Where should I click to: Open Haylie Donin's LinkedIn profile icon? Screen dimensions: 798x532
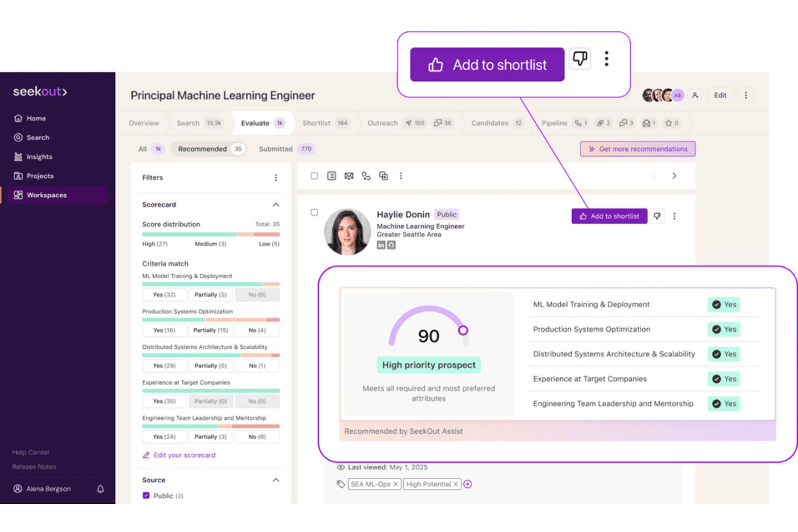381,245
